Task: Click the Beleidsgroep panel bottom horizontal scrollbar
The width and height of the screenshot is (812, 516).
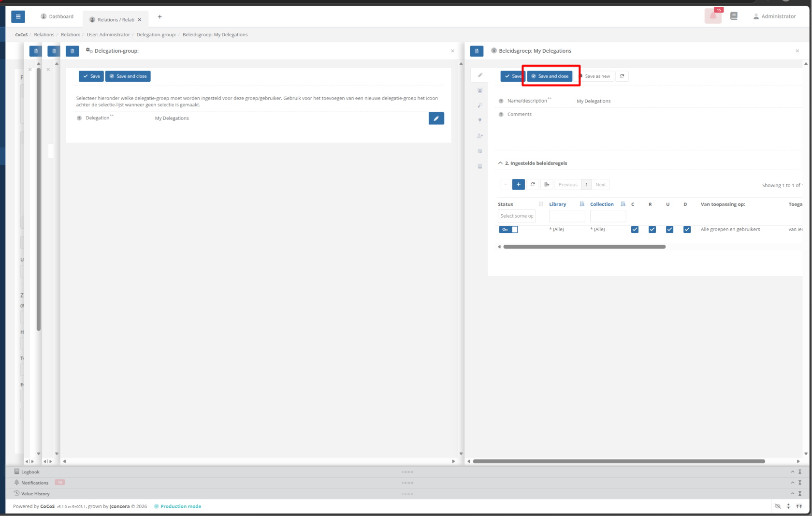Action: 619,461
